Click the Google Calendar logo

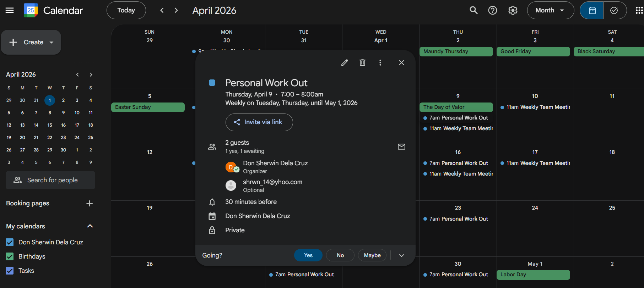[x=31, y=10]
